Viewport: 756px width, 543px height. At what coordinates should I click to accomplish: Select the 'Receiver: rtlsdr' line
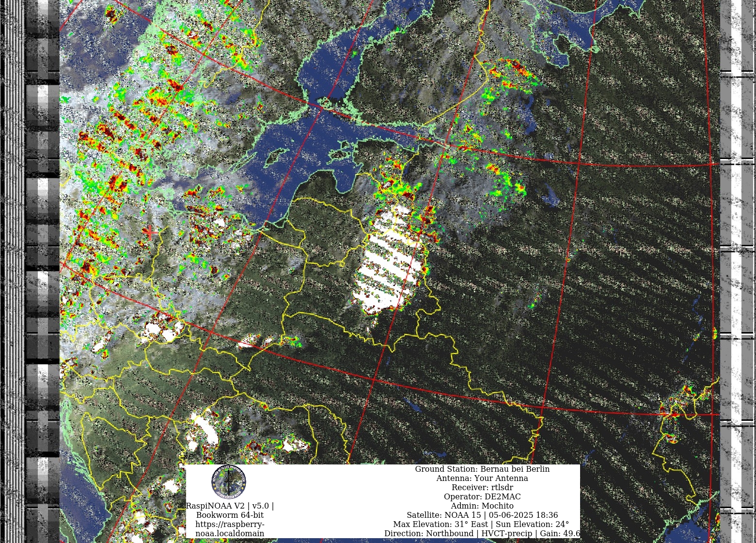(x=482, y=488)
